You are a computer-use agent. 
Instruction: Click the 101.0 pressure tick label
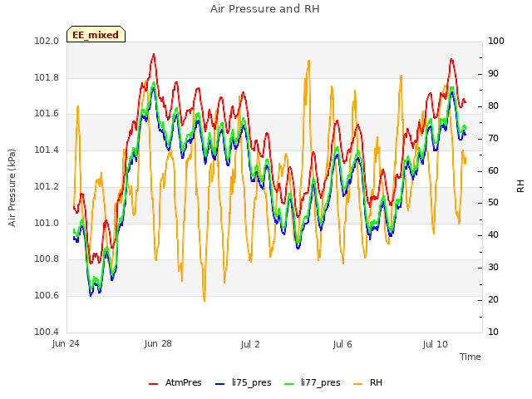coord(47,224)
